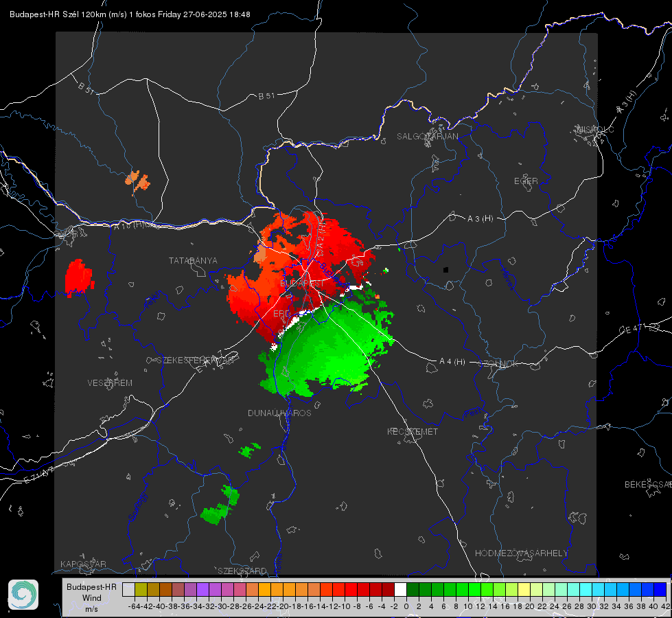Click the SZÉKESFEHÉRVÁR city label
This screenshot has width=672, height=618.
tap(195, 360)
